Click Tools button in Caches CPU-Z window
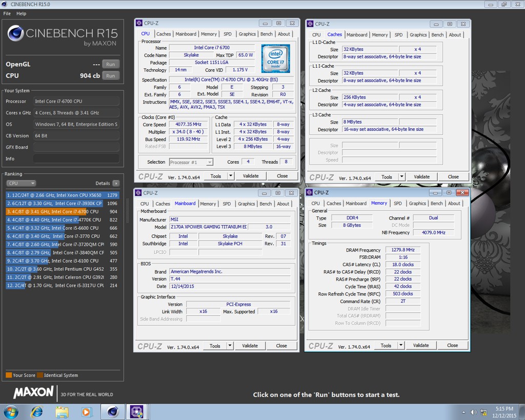Viewport: 525px width, 420px height. pos(387,177)
